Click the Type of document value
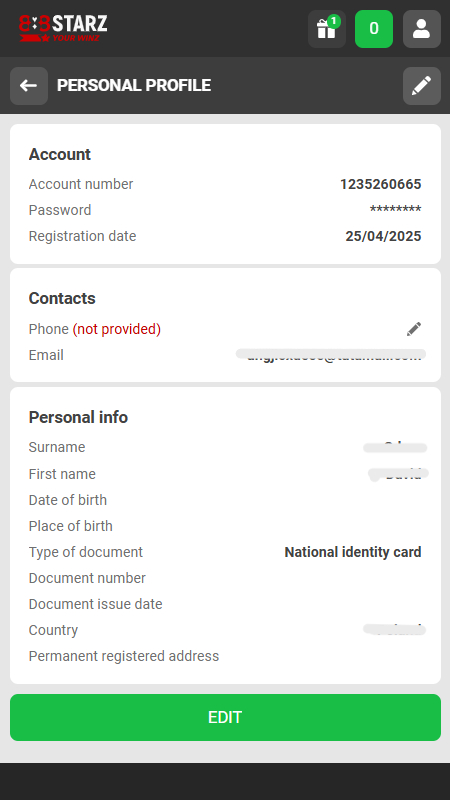This screenshot has width=450, height=800. pos(353,552)
